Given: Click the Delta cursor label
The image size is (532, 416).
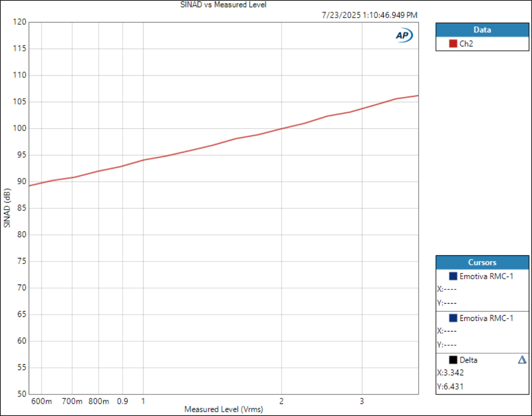Looking at the screenshot, I should pos(469,360).
